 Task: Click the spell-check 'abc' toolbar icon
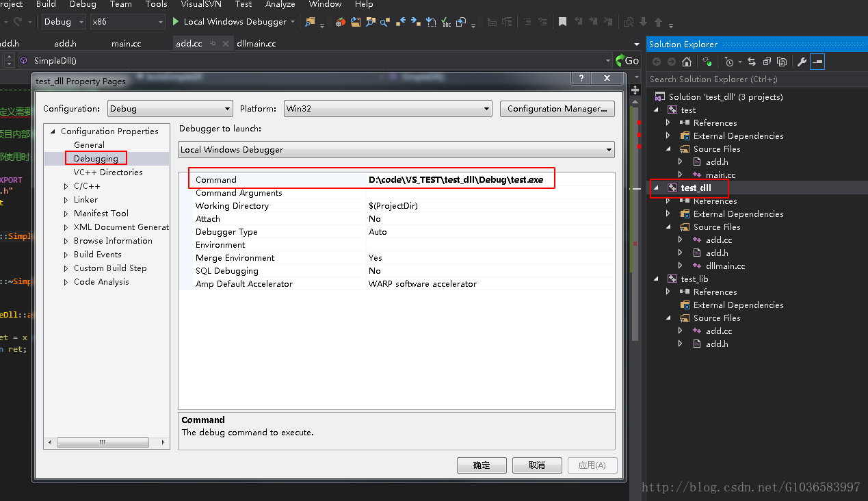[x=446, y=22]
